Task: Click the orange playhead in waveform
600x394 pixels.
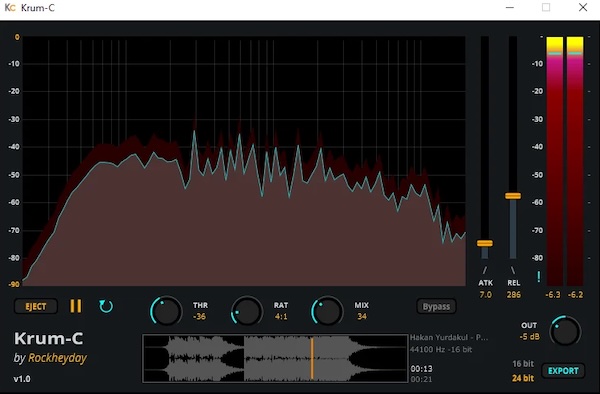Action: pos(312,358)
